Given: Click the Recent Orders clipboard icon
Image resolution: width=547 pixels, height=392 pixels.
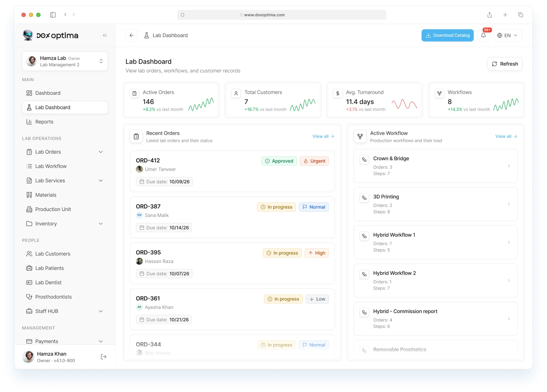Looking at the screenshot, I should pos(136,136).
